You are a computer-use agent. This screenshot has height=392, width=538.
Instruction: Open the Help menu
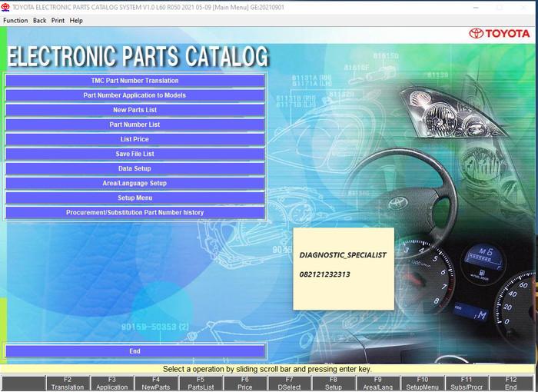click(x=76, y=21)
